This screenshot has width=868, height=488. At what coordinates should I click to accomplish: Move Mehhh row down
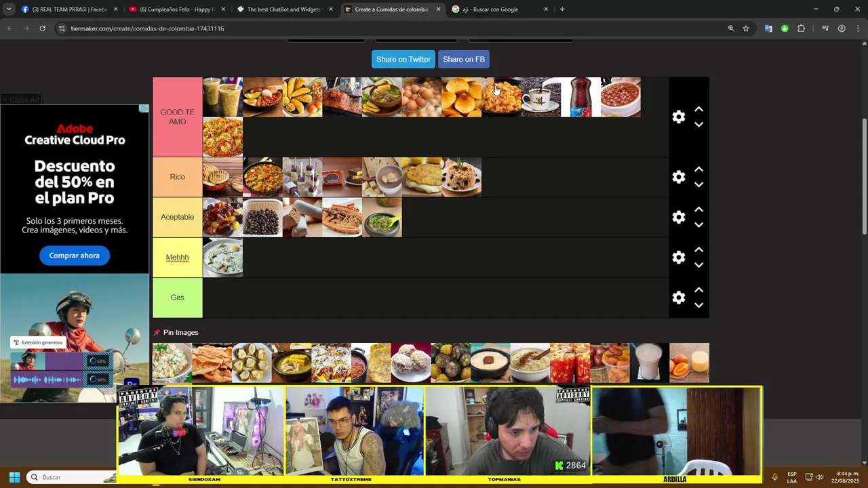698,265
